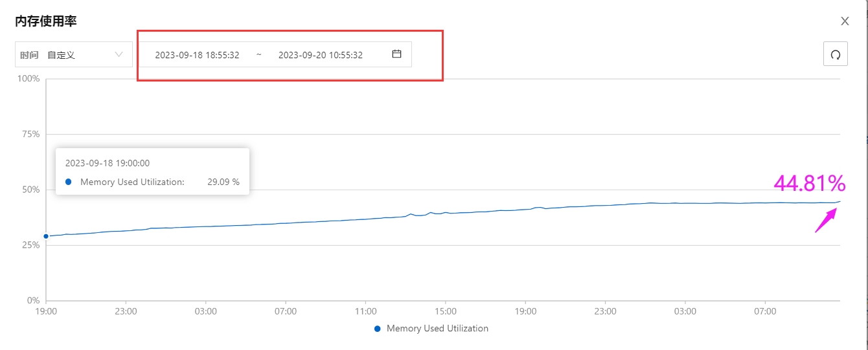Close the memory usage dialog
This screenshot has height=350, width=868.
tap(845, 21)
